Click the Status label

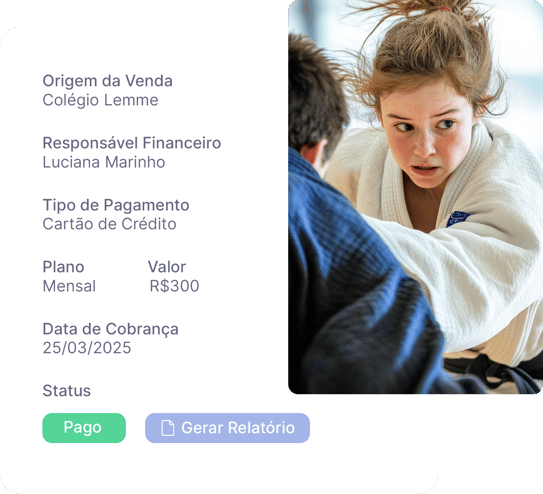click(66, 391)
